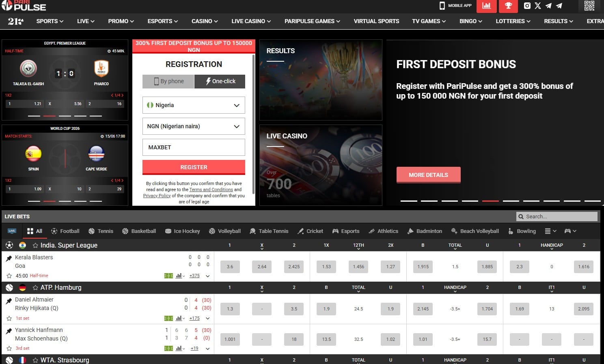Viewport: 604px width, 364px height.
Task: Go to first slide of Egypt Premier League odds
Action: coord(34,116)
